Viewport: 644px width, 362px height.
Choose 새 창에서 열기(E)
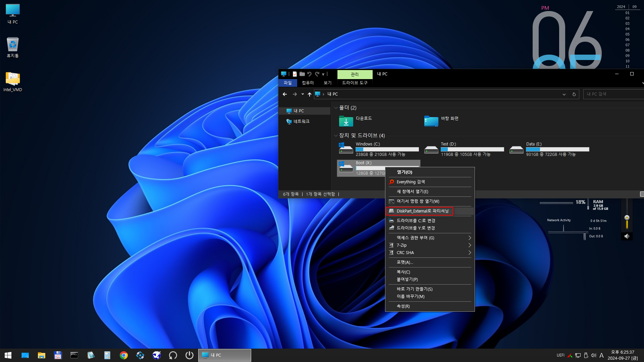[x=430, y=192]
